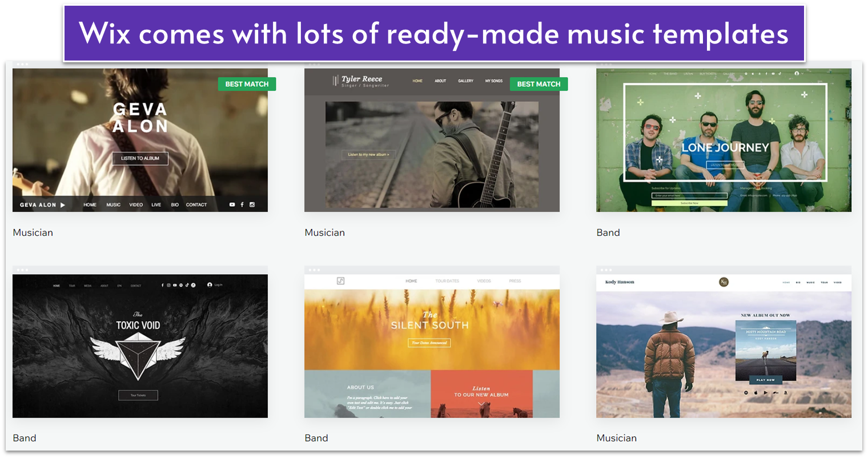The height and width of the screenshot is (458, 868).
Task: Click down chevron under Listen to our new album
Action: coord(481,404)
